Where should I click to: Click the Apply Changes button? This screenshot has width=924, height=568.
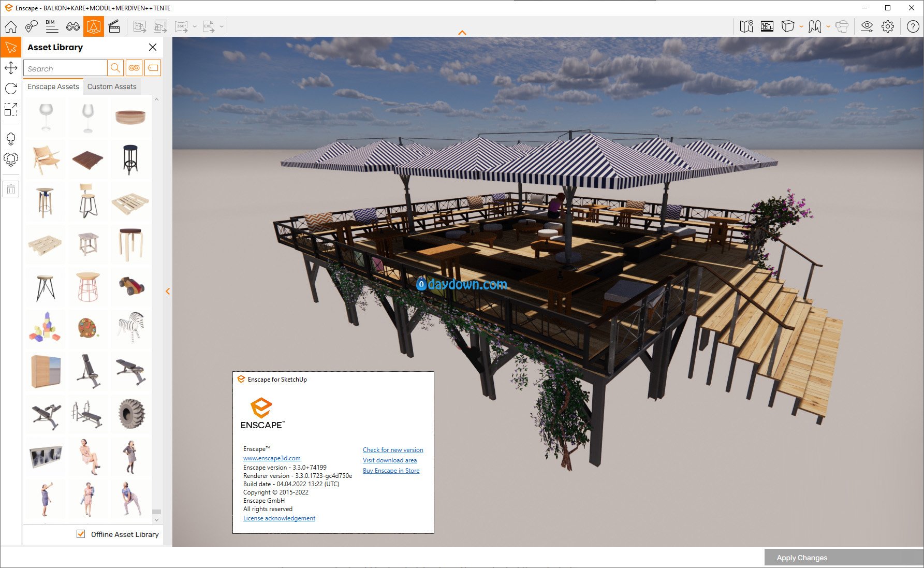pyautogui.click(x=844, y=558)
